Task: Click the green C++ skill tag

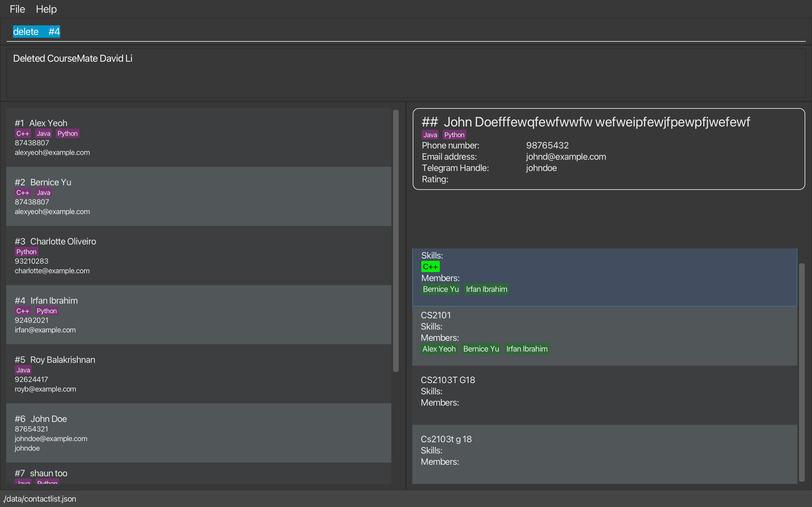Action: coord(430,266)
